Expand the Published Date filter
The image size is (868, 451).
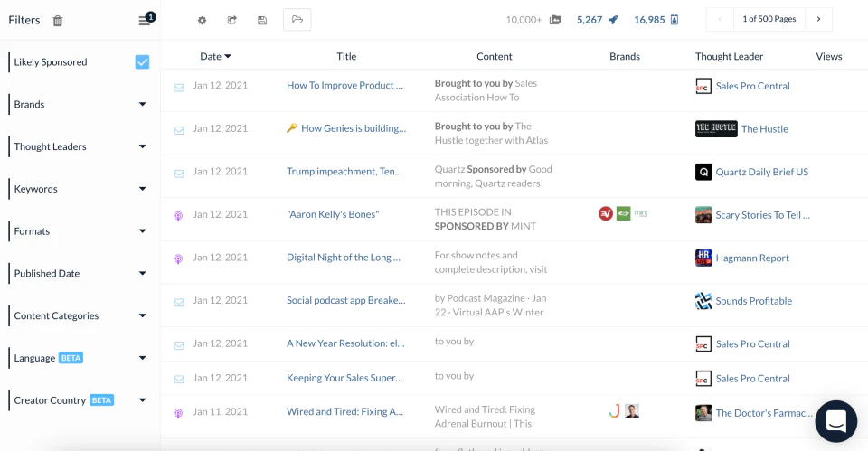142,273
